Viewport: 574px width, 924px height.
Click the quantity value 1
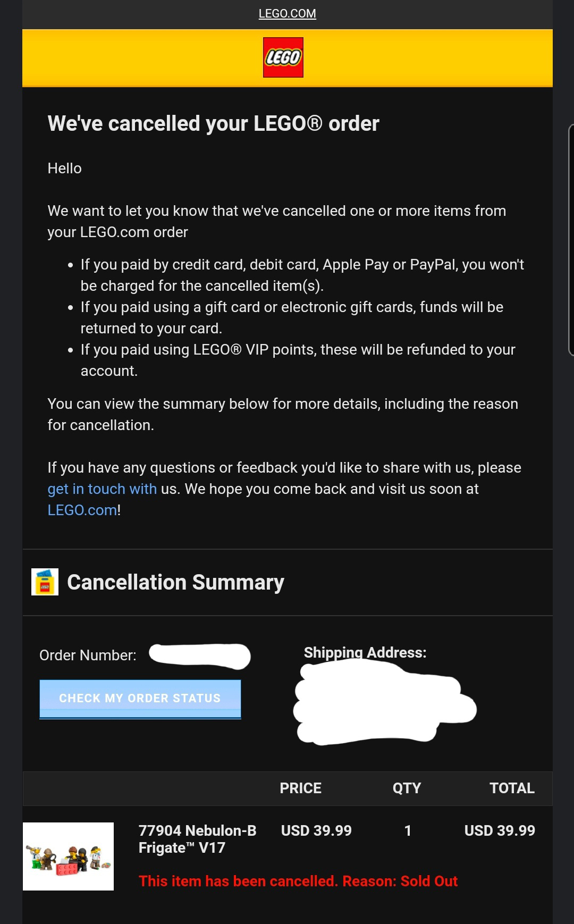coord(408,830)
